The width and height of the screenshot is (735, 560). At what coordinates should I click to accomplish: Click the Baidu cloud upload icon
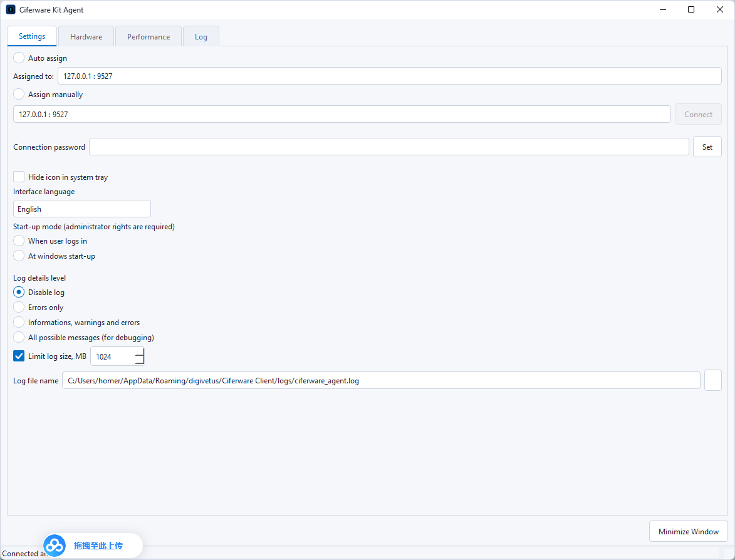click(x=55, y=546)
